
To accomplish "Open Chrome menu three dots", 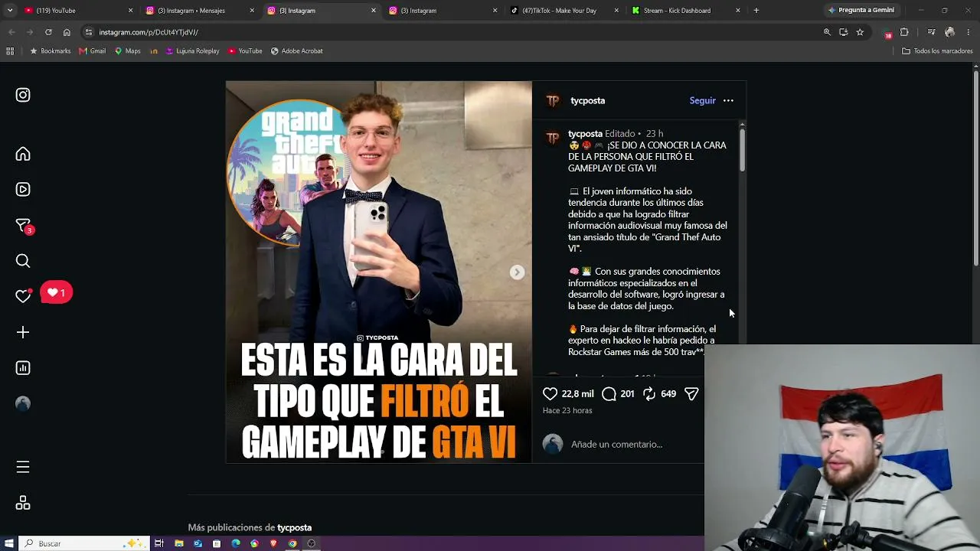I will pos(969,32).
